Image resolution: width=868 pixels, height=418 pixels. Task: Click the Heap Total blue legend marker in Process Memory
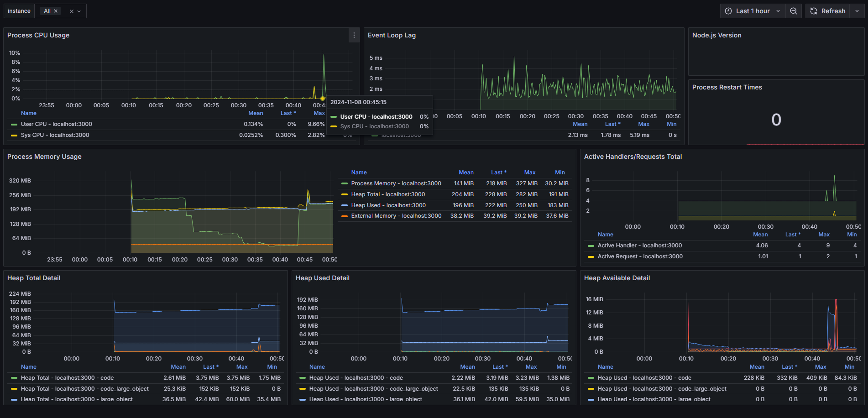click(x=345, y=195)
